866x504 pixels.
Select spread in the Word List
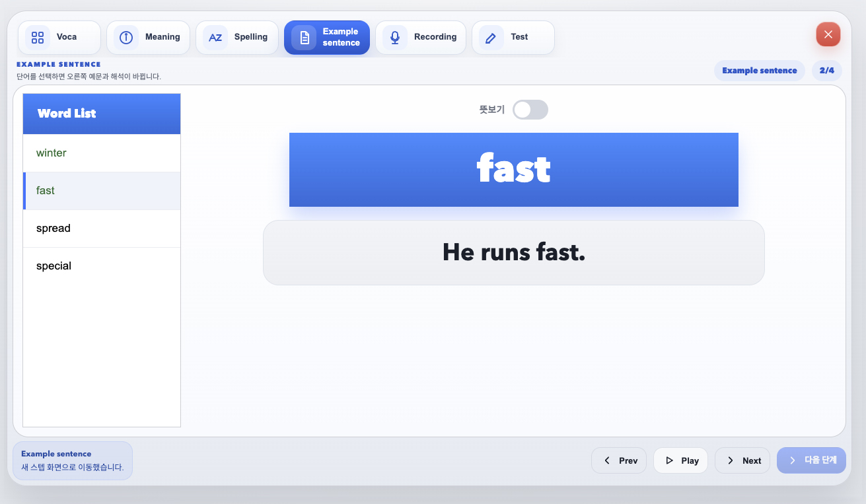click(102, 229)
